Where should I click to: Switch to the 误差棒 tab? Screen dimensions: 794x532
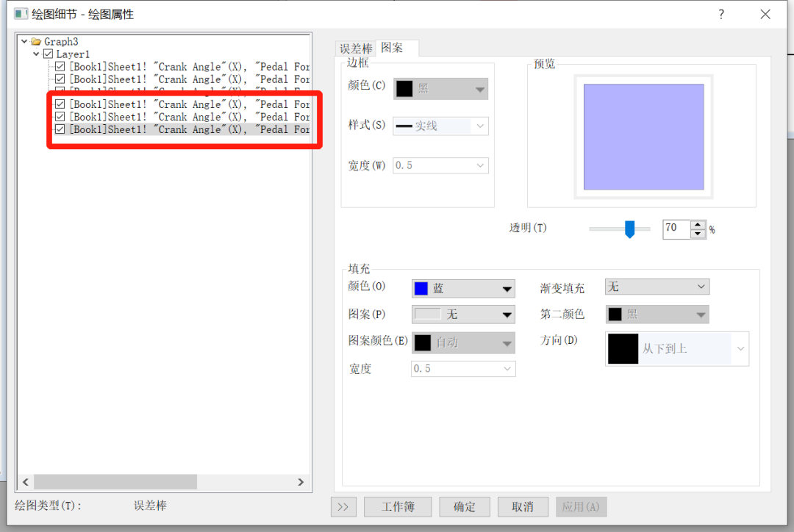[x=356, y=48]
